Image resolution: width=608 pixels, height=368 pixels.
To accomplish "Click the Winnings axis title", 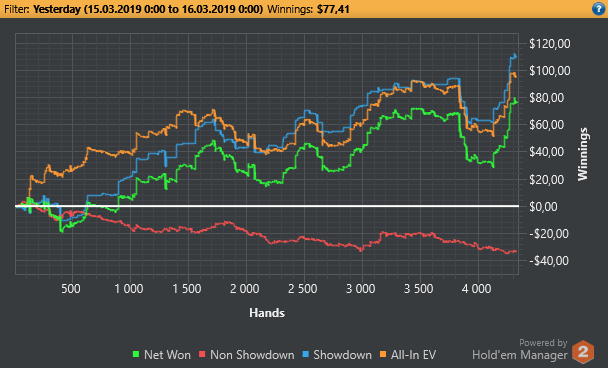I will tap(582, 154).
